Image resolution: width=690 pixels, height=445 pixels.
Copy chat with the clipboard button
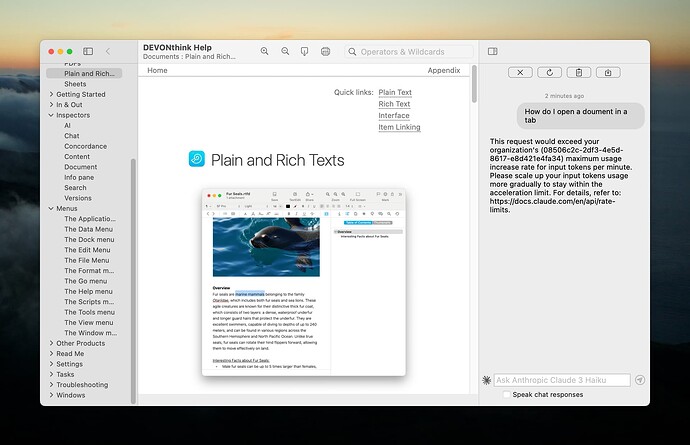578,72
